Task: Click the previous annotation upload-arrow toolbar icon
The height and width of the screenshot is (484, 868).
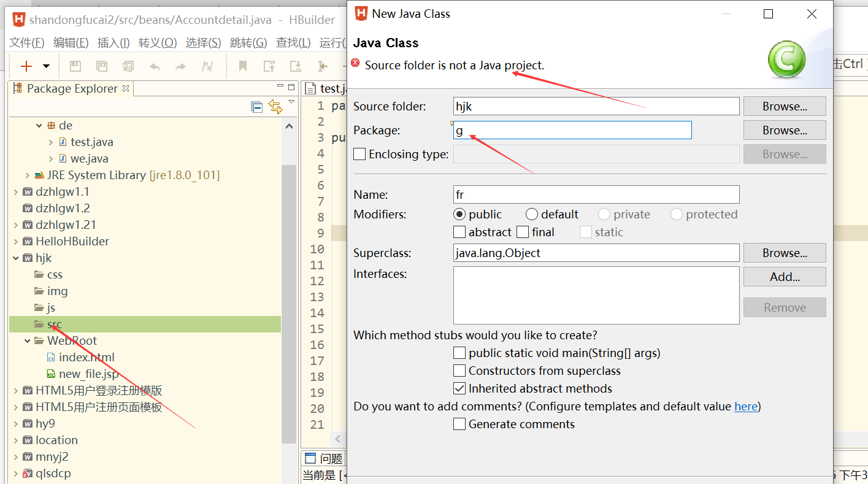Action: pyautogui.click(x=269, y=66)
